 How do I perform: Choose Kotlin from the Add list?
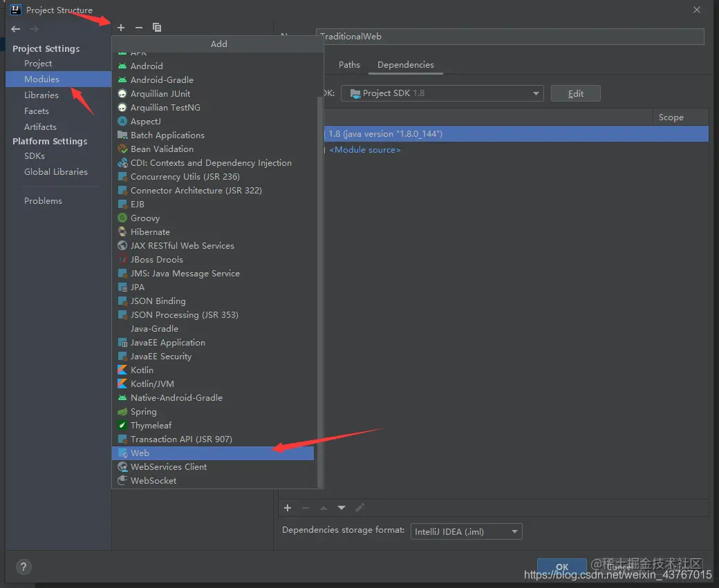[213, 370]
